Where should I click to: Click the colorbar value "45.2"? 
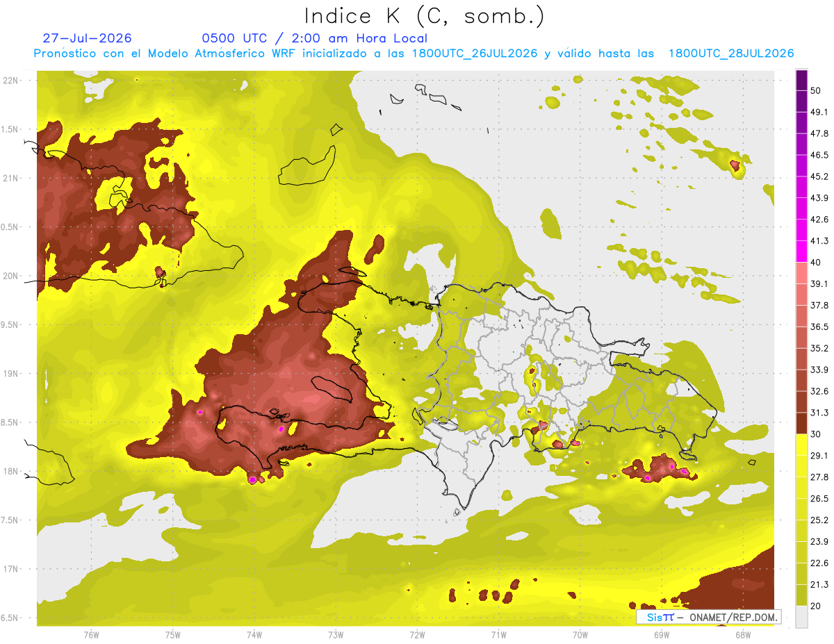pyautogui.click(x=819, y=176)
